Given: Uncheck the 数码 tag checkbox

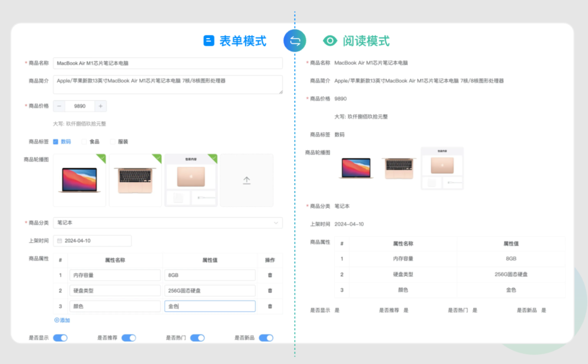Looking at the screenshot, I should click(x=56, y=141).
